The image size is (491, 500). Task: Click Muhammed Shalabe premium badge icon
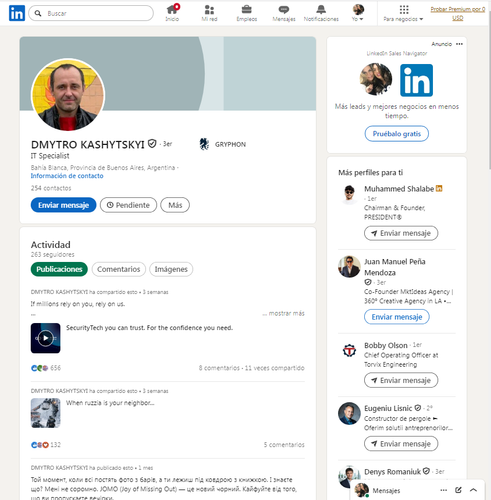439,188
